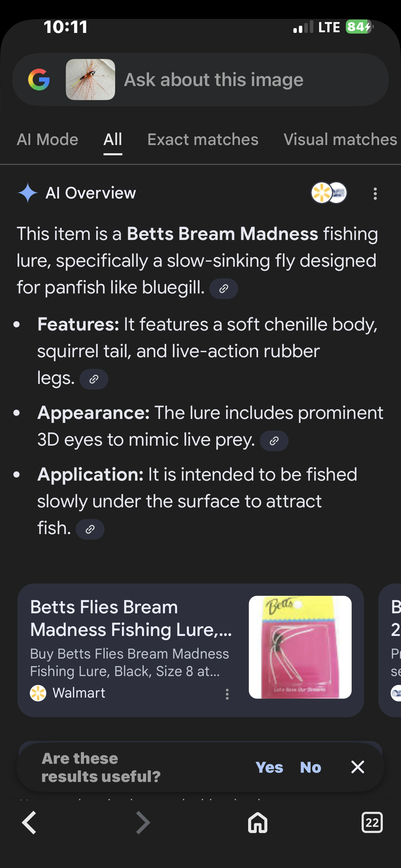The image size is (401, 868).
Task: Select the Exact matches tab
Action: click(203, 140)
